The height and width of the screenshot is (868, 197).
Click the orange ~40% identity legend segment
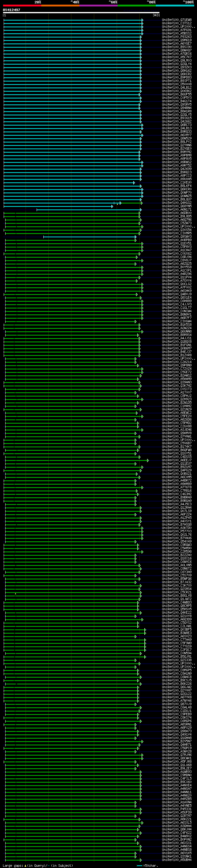[61, 6]
